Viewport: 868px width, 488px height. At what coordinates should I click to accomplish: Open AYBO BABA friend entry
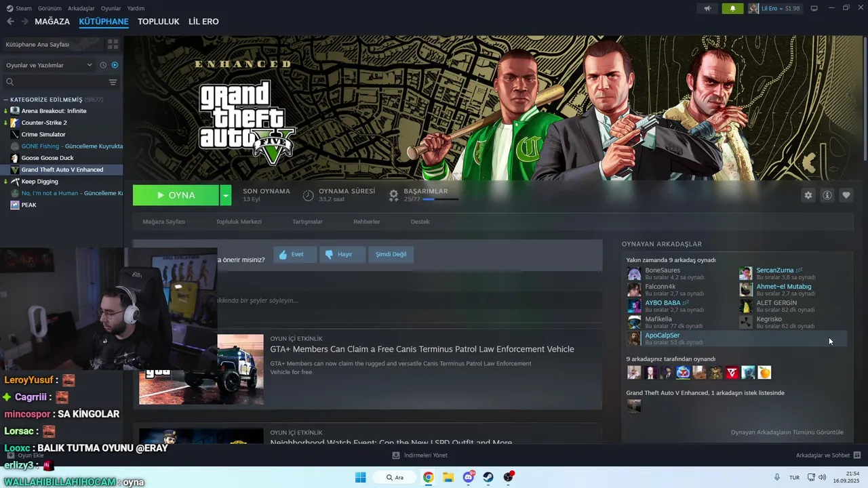(x=680, y=306)
